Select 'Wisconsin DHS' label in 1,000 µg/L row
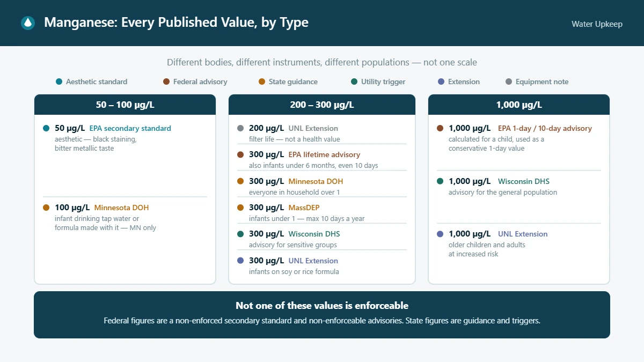Viewport: 644px width, 362px height. 524,181
